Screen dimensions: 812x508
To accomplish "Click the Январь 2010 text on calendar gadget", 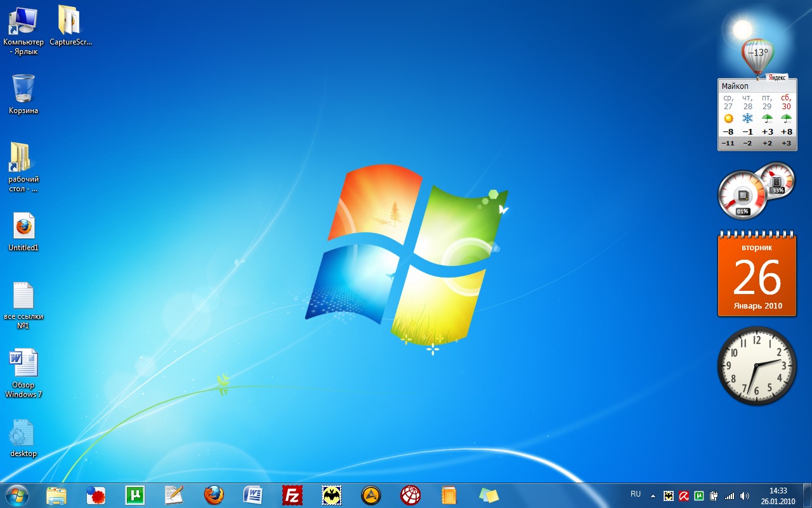I will [757, 306].
